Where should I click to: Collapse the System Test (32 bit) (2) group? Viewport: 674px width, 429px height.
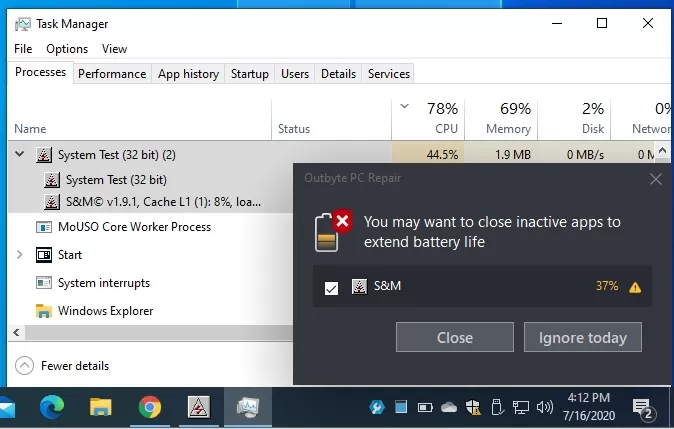[19, 153]
